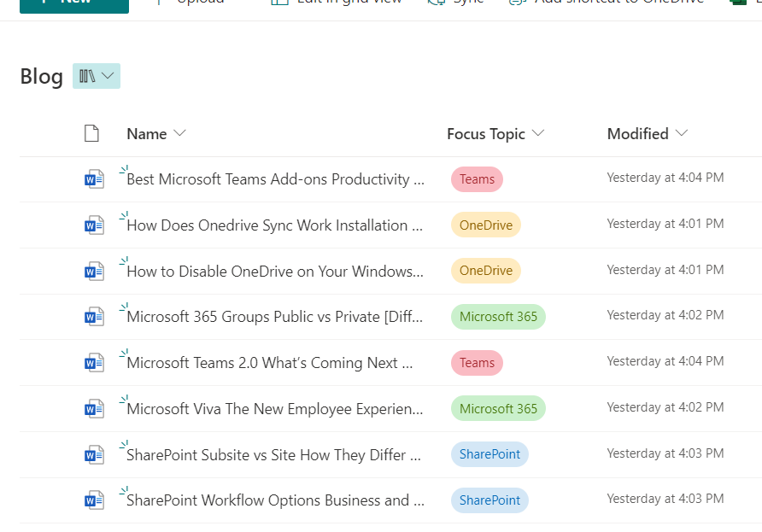Open Microsoft 365 Groups Public vs Private document
The width and height of the screenshot is (762, 532).
pos(274,317)
